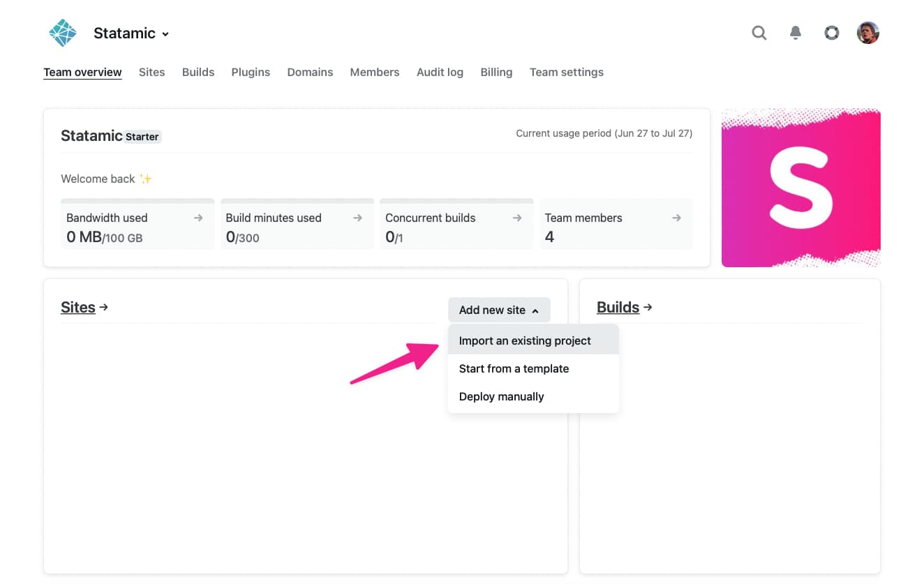Open Build minutes used details via its arrow
Image resolution: width=924 pixels, height=584 pixels.
pos(357,218)
